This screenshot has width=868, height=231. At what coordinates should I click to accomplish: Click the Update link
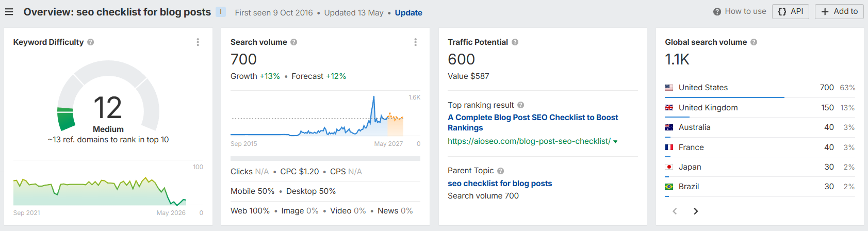click(408, 13)
